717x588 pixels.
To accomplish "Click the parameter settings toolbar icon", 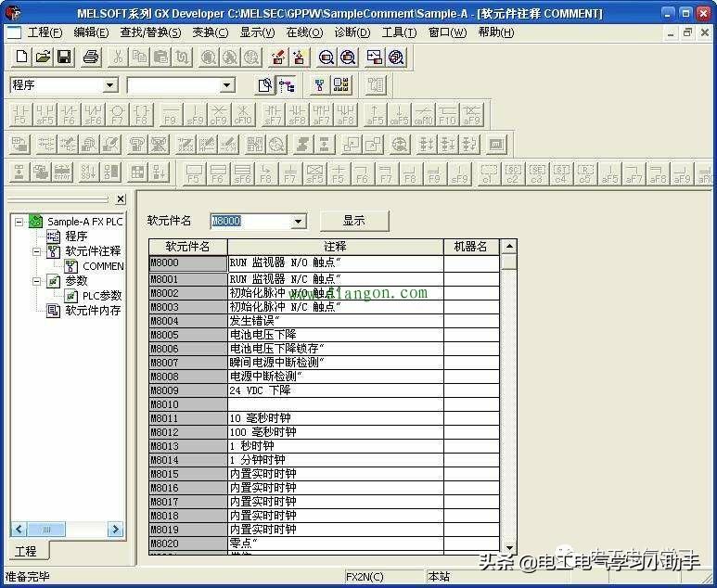I will point(341,85).
